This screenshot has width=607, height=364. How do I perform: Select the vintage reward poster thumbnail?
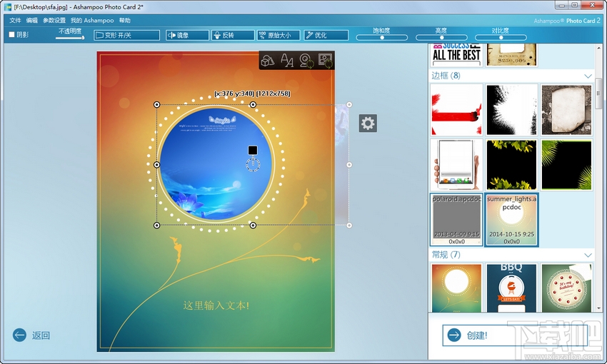pos(512,55)
